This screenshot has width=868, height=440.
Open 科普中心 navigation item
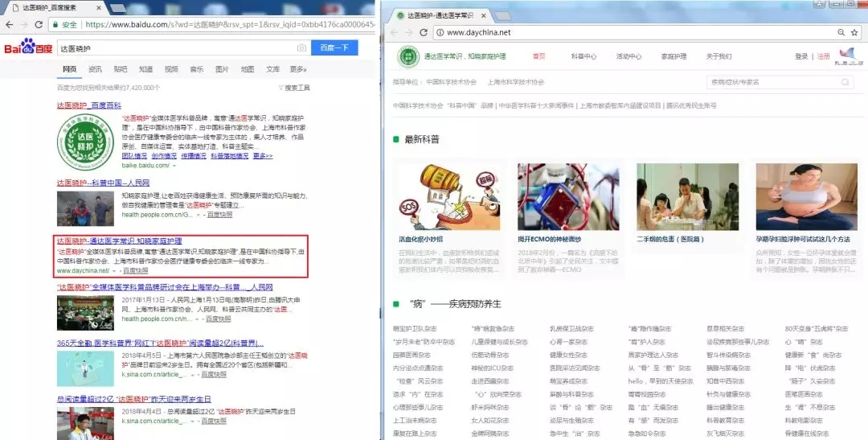point(584,56)
